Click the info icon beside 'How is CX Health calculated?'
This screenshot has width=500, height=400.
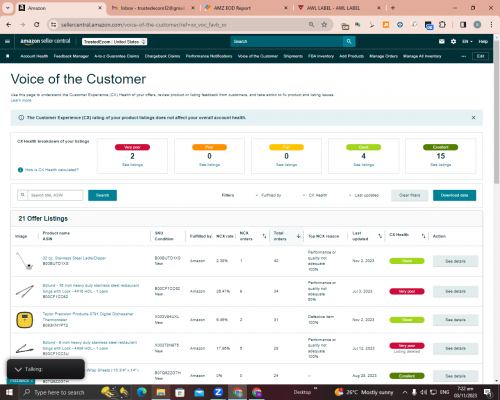click(20, 170)
